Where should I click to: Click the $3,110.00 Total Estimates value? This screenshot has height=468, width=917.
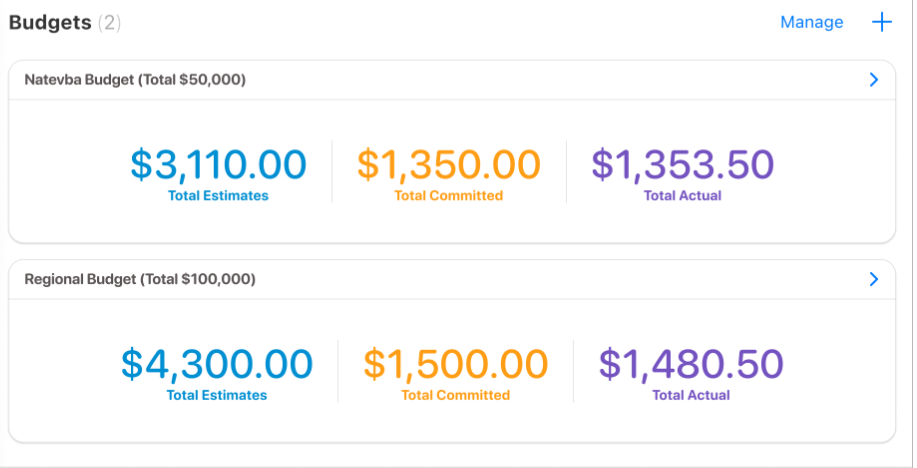[x=218, y=165]
